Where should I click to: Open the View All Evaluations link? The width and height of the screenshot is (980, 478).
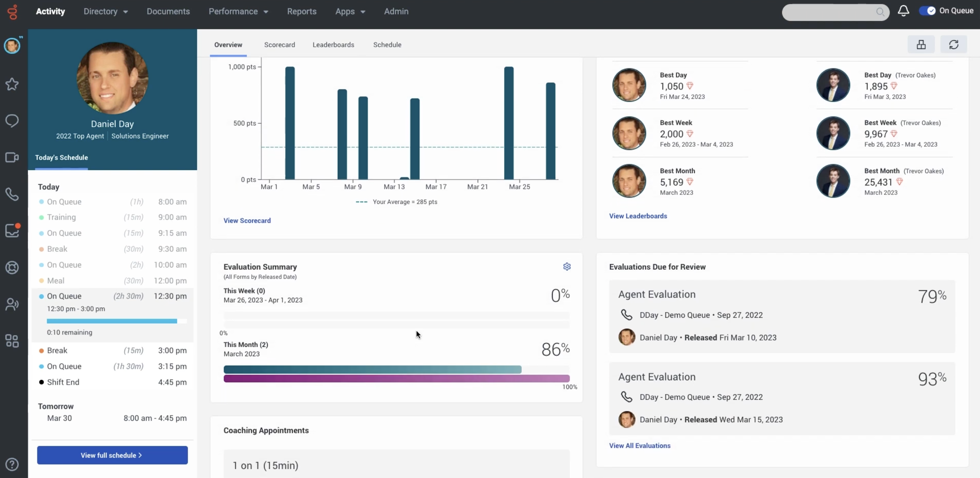640,446
